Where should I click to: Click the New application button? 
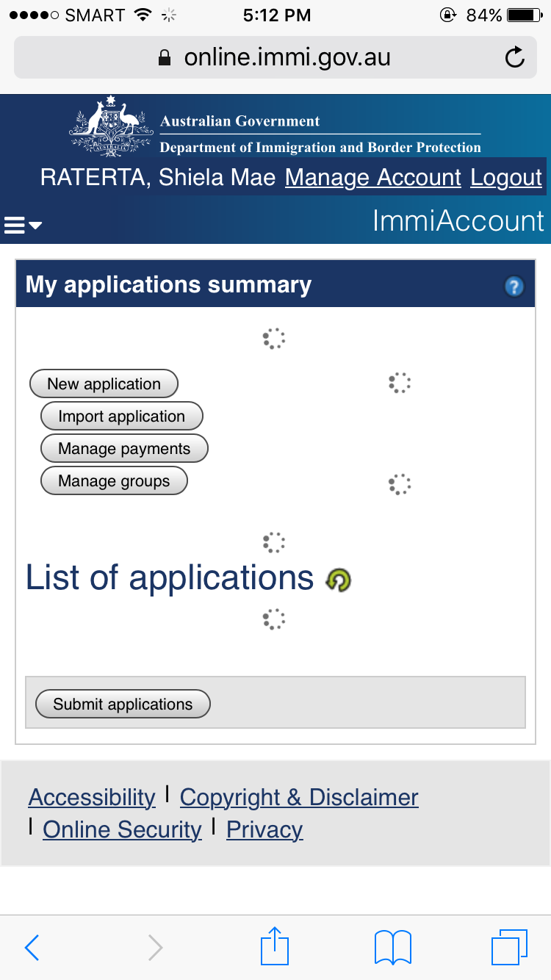[104, 384]
